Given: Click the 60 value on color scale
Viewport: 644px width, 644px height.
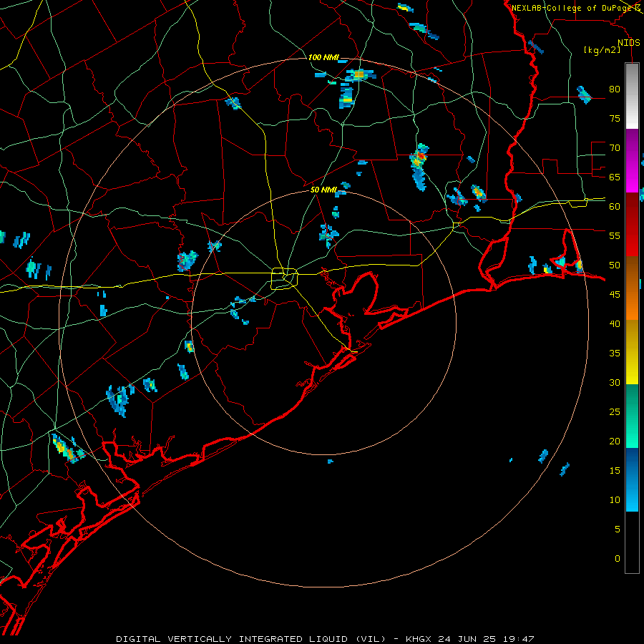Looking at the screenshot, I should (x=615, y=206).
